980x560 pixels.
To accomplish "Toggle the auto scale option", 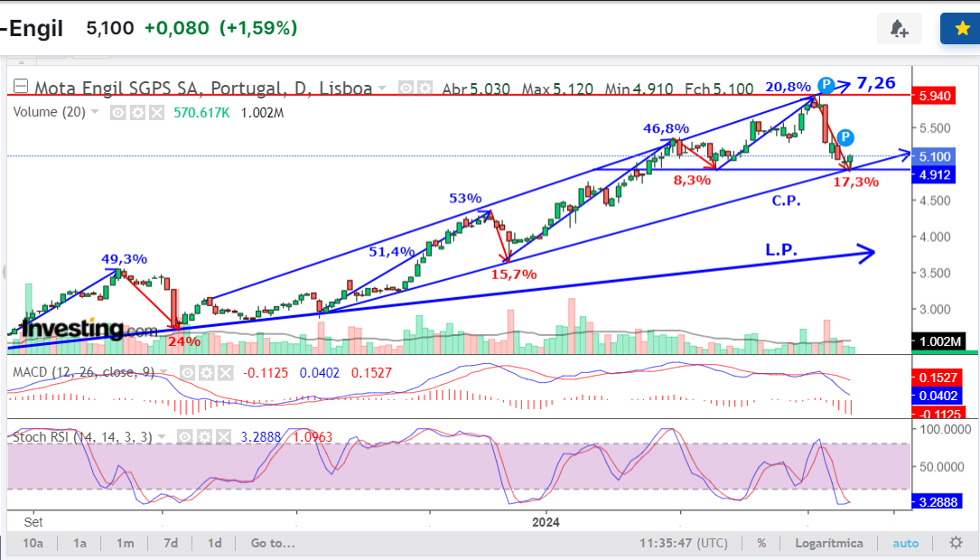I will [906, 543].
